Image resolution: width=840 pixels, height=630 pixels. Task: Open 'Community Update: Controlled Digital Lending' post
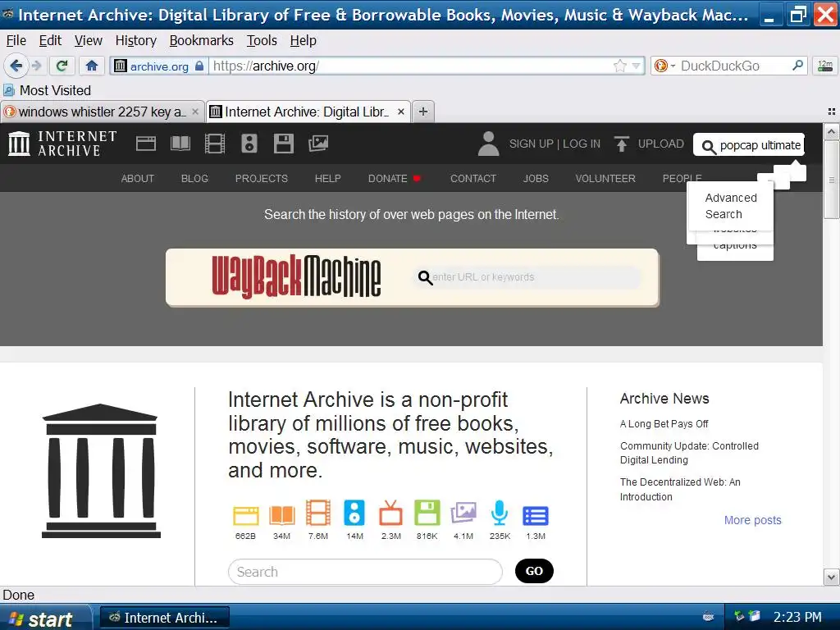coord(689,453)
